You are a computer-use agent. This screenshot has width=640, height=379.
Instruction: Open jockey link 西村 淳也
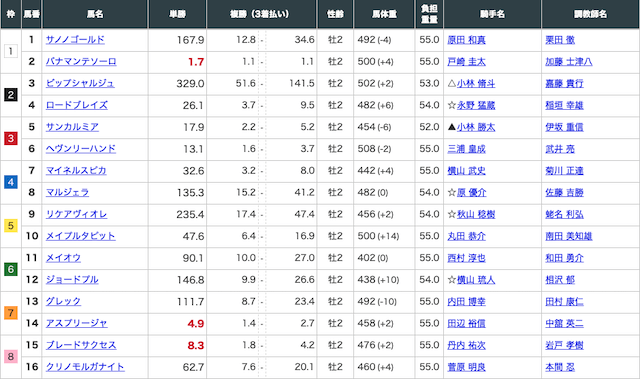466,258
